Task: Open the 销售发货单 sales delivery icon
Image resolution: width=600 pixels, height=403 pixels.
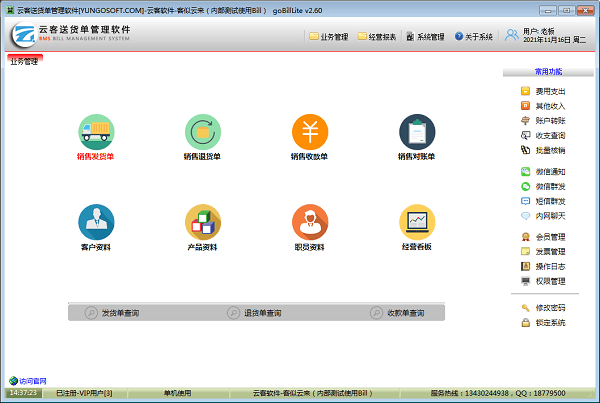Action: pyautogui.click(x=96, y=132)
